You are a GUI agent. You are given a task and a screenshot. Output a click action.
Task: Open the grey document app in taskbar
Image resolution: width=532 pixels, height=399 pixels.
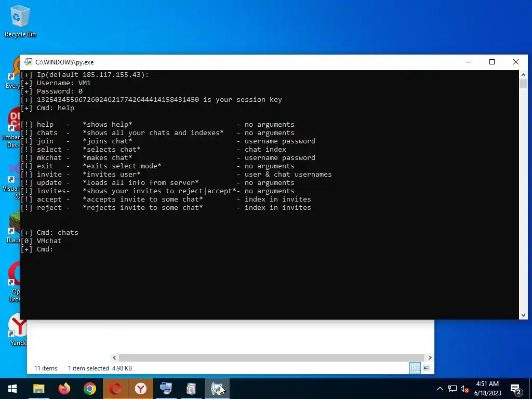[191, 389]
